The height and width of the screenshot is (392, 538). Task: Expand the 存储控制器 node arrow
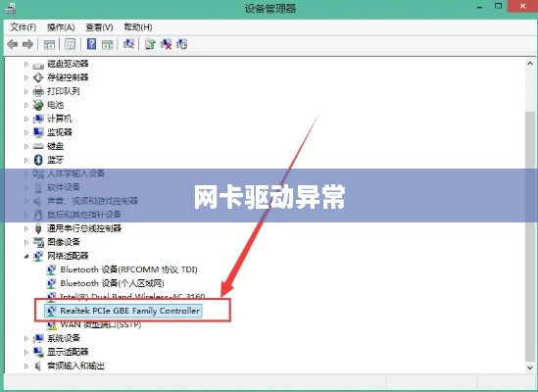tap(26, 77)
